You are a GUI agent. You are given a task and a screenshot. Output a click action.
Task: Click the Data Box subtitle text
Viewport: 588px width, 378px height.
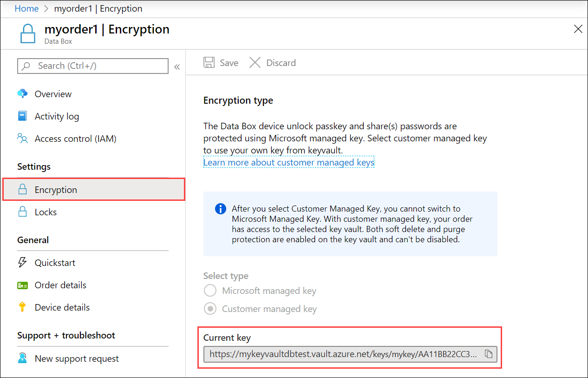pyautogui.click(x=59, y=41)
